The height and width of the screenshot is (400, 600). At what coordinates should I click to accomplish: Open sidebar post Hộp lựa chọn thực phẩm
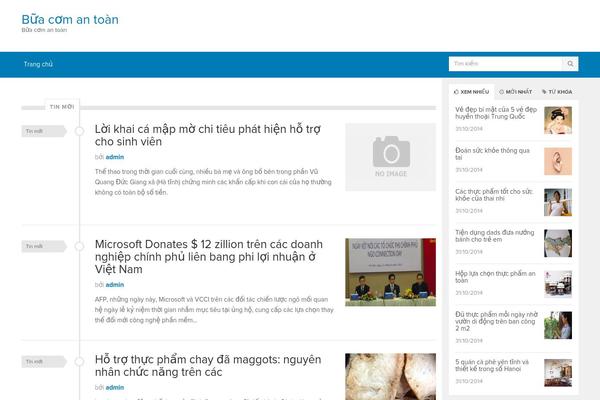click(x=489, y=276)
